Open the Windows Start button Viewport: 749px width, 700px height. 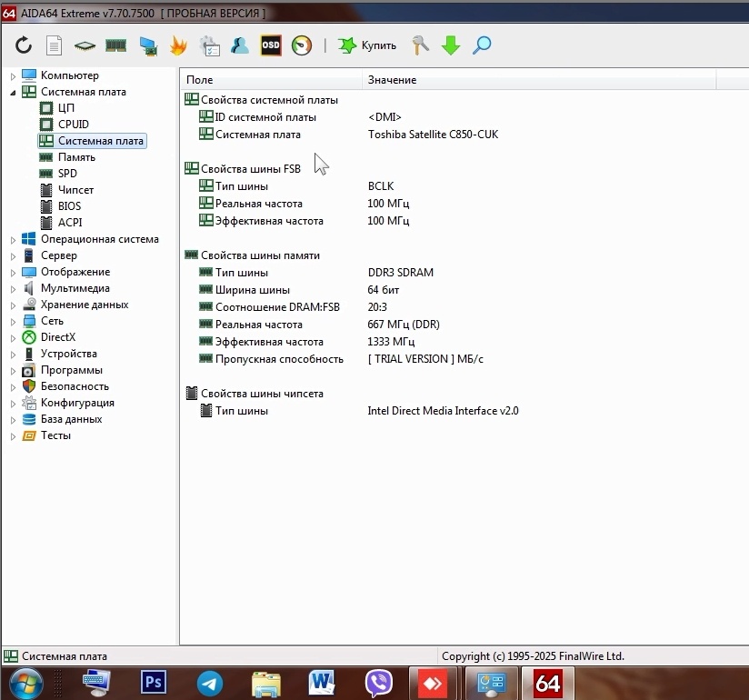pyautogui.click(x=26, y=684)
